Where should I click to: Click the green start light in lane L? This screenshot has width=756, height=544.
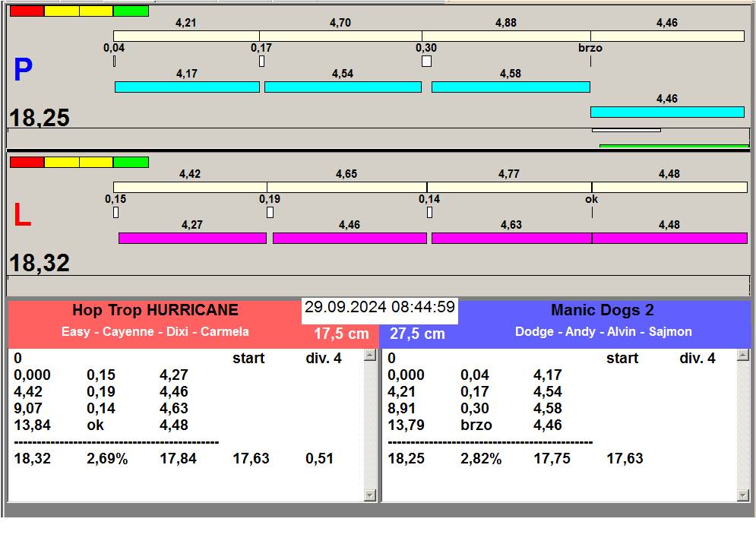(x=131, y=162)
